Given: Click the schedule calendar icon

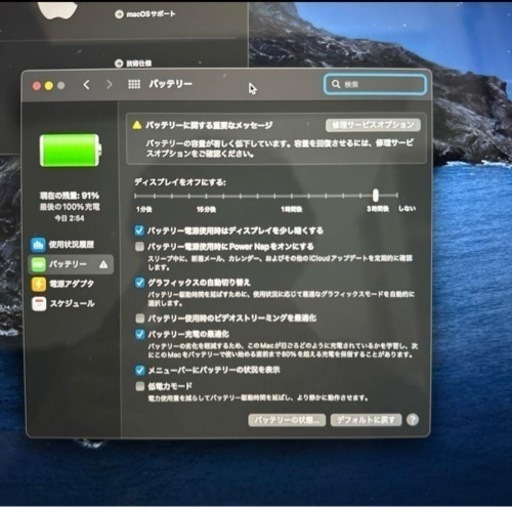Looking at the screenshot, I should click(38, 304).
